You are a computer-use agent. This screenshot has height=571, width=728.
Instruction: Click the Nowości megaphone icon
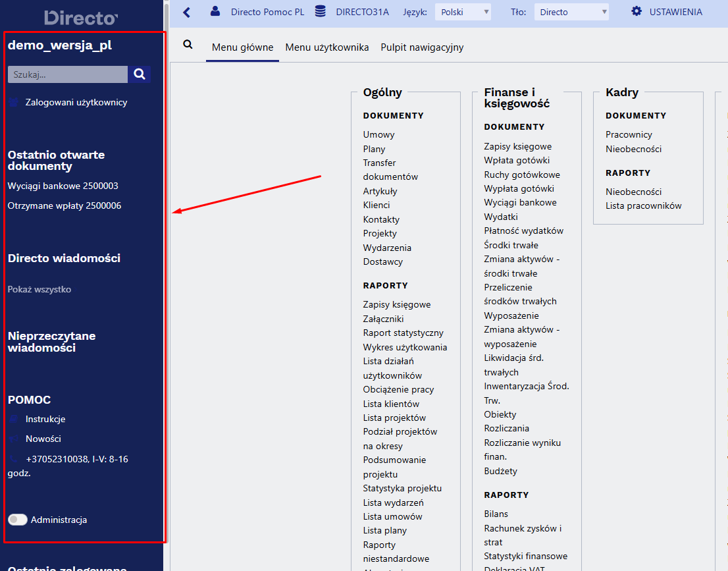pos(13,439)
